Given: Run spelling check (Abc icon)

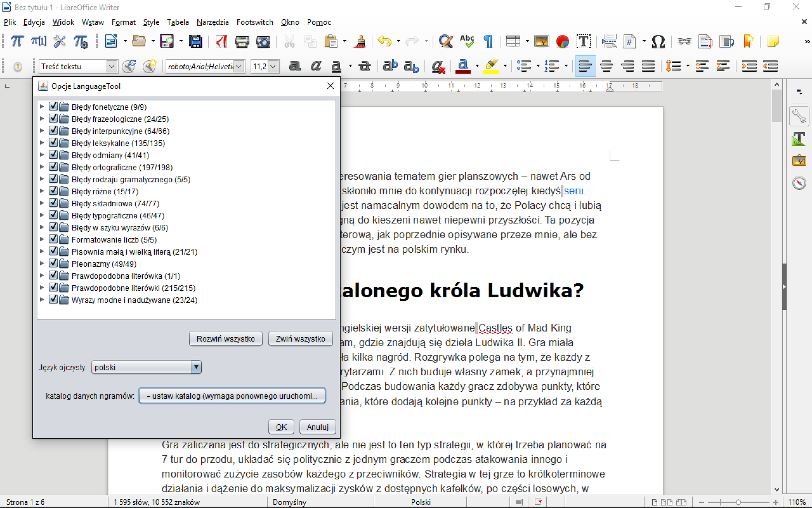Looking at the screenshot, I should [467, 42].
